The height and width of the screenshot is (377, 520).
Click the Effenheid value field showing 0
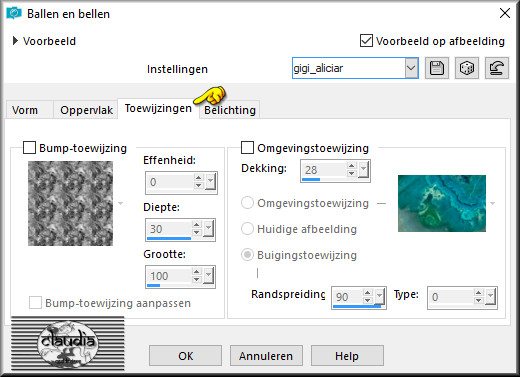(x=169, y=182)
